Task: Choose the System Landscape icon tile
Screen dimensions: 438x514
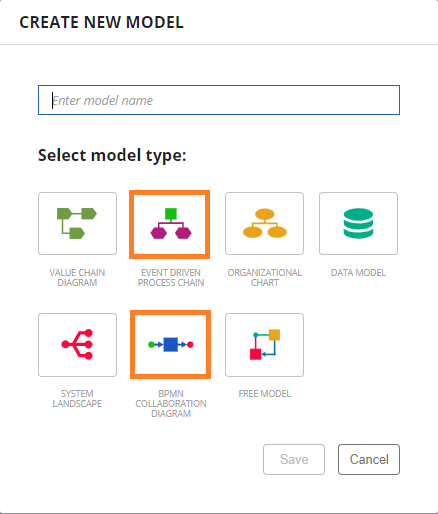Action: (x=77, y=345)
